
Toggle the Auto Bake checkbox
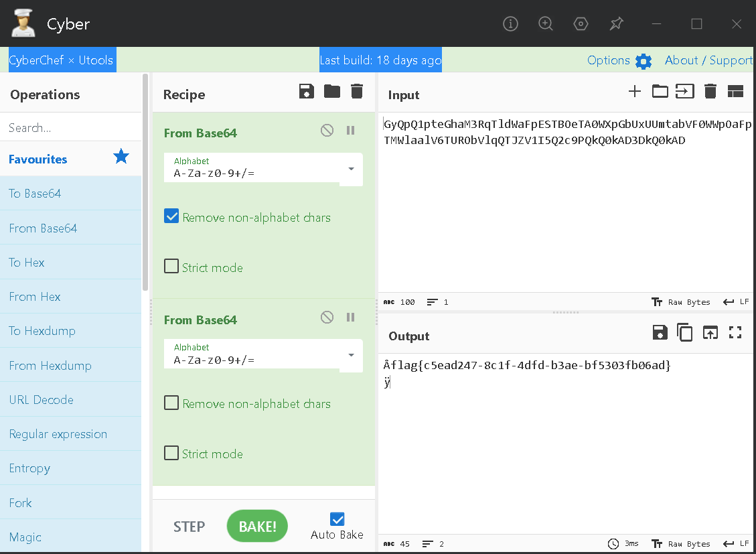click(x=337, y=518)
